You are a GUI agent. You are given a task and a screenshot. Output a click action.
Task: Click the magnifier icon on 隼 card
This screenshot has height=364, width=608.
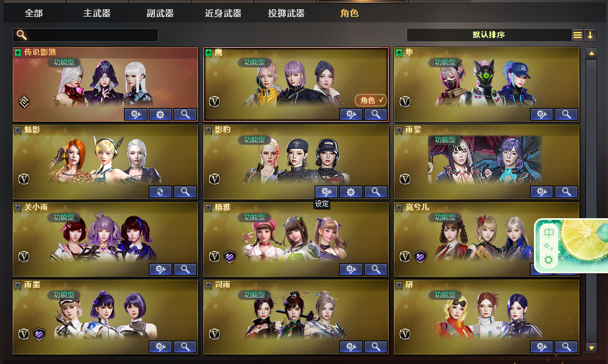[566, 114]
